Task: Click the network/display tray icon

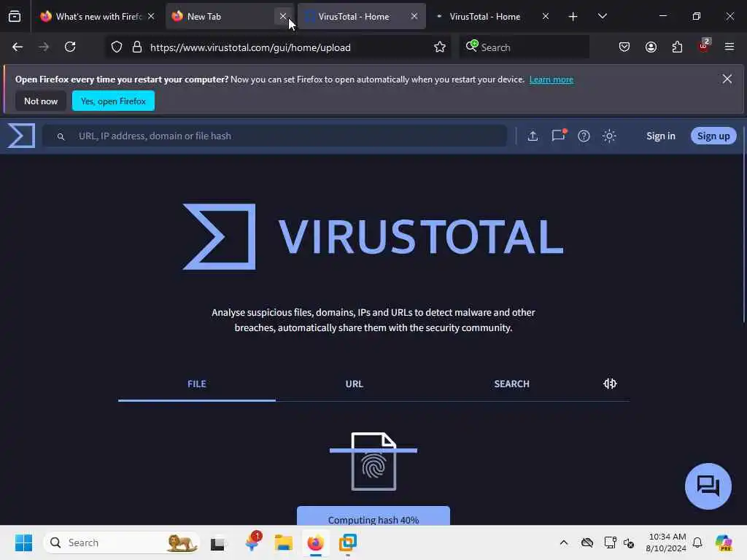Action: pos(609,542)
